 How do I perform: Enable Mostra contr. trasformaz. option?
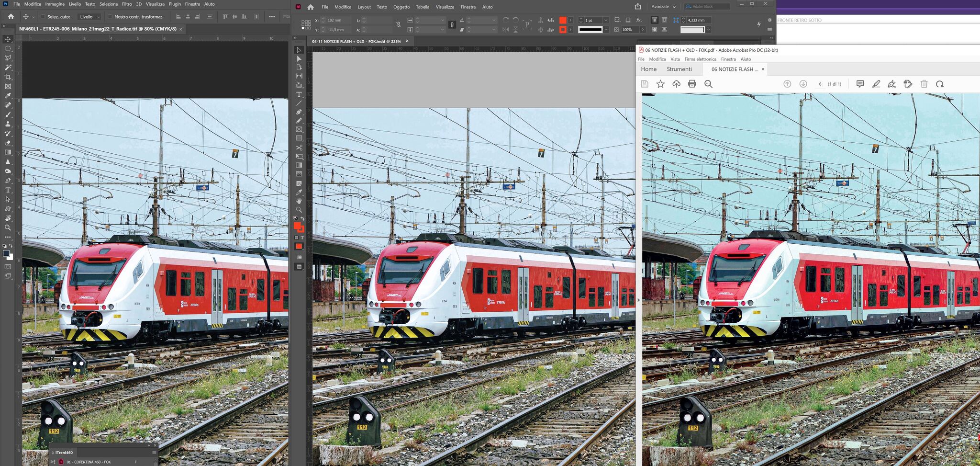point(110,17)
